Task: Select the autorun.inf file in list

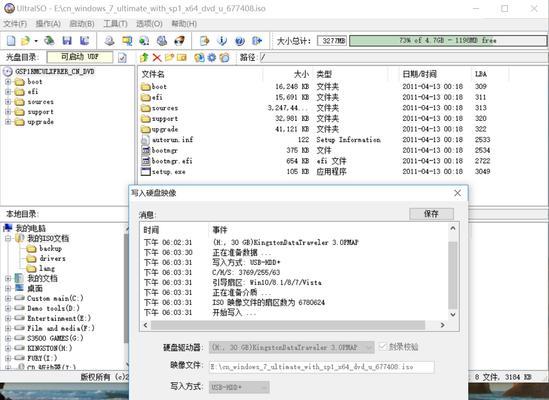Action: 172,140
